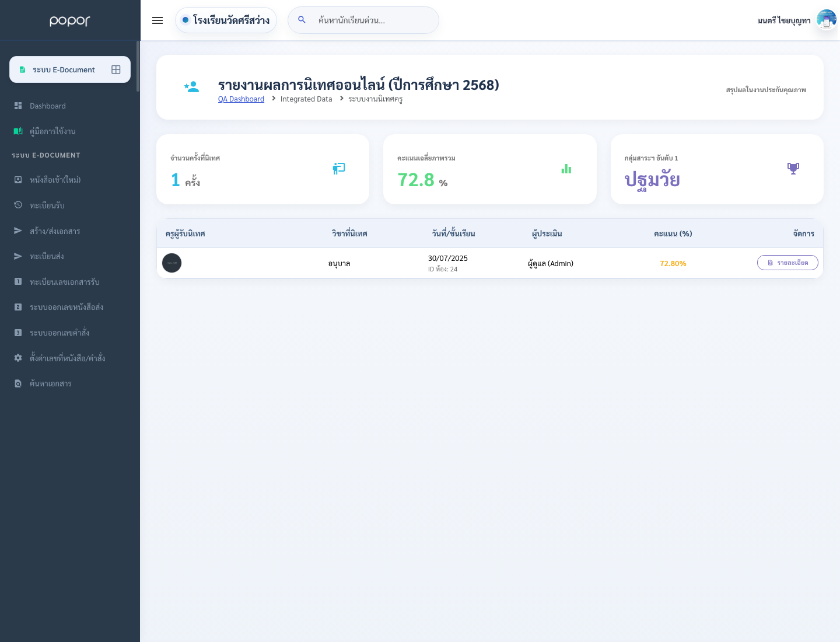Click the trophy icon in ปฐมวัย card
This screenshot has width=840, height=642.
[x=793, y=169]
